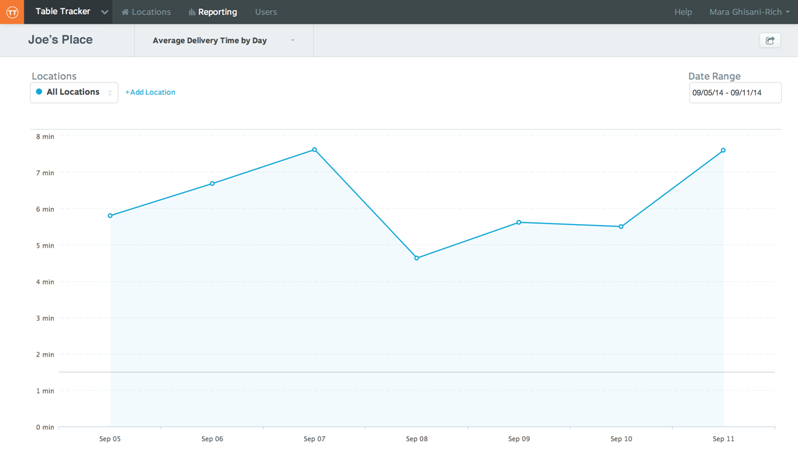Select the Sep 07 peak data point

click(x=315, y=150)
